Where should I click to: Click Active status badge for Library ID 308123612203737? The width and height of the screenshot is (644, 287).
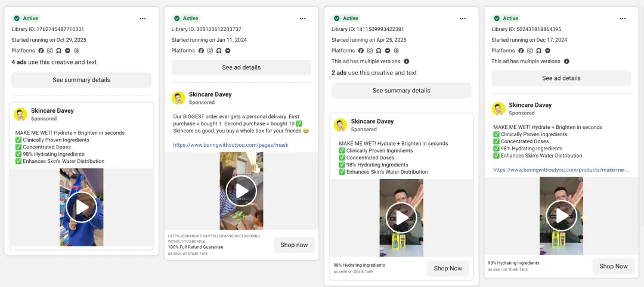click(x=186, y=18)
